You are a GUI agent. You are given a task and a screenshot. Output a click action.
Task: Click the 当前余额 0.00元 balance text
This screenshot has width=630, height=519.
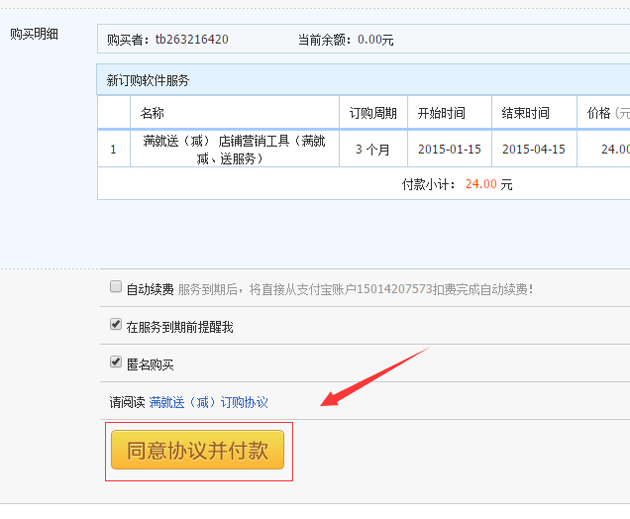point(346,40)
